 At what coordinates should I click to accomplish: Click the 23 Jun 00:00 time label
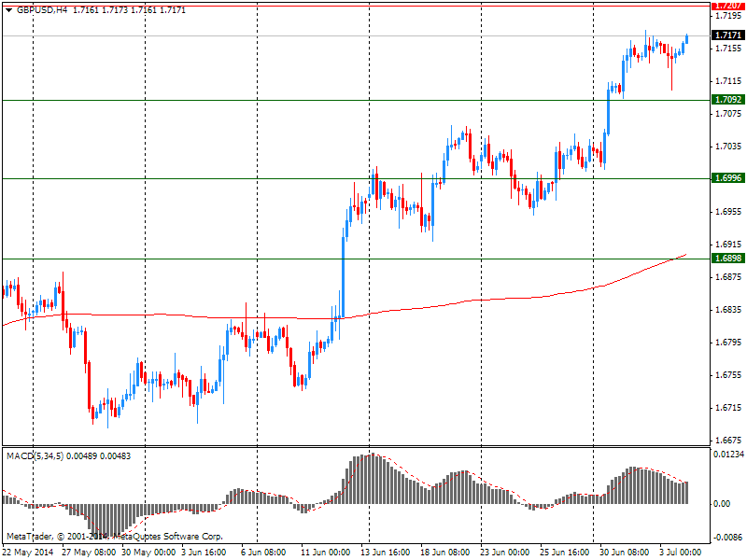pos(504,553)
